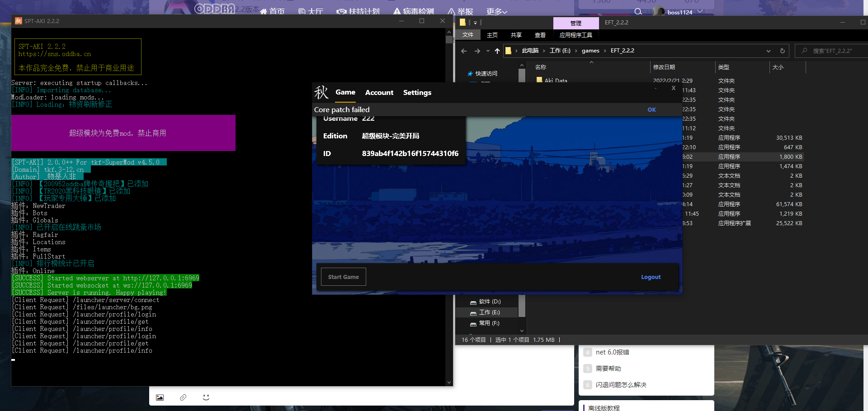Click the Aki launcher kanji logo

click(x=321, y=92)
